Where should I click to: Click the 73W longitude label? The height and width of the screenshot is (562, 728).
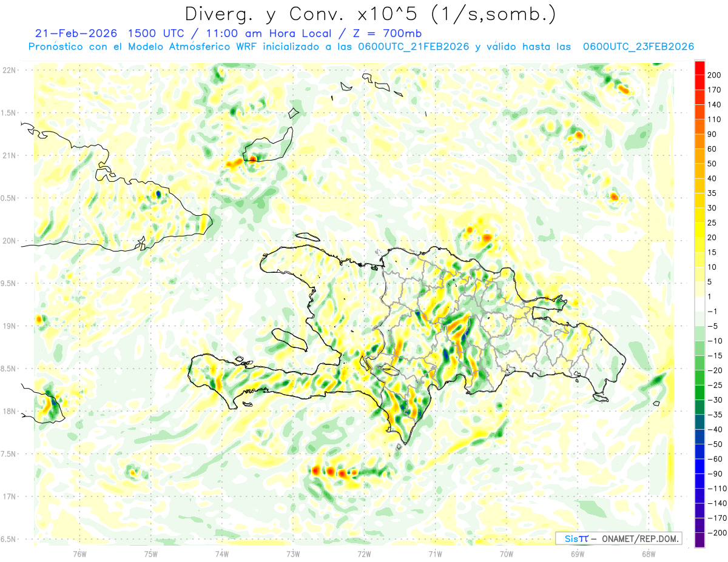(x=293, y=553)
